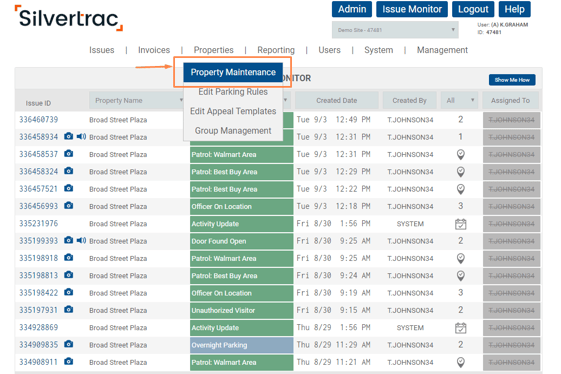561x374 pixels.
Task: Click the 12:18 PM Officer On Location cell
Action: (242, 207)
